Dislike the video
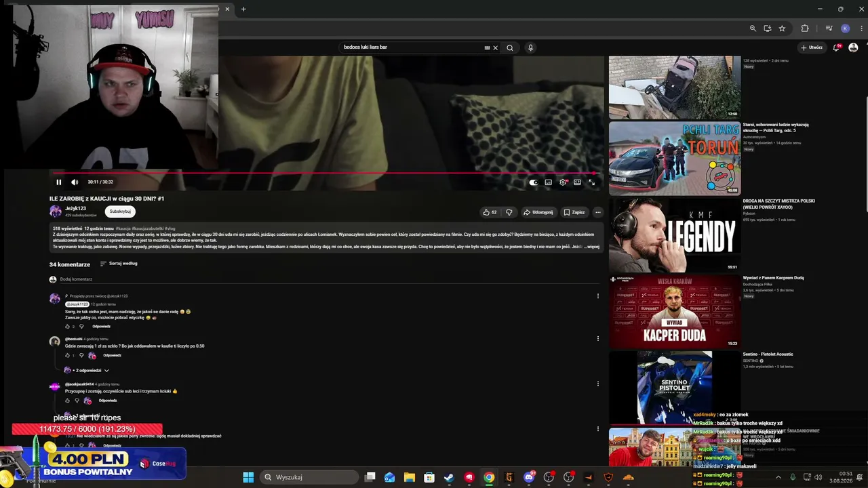This screenshot has width=868, height=488. point(509,212)
